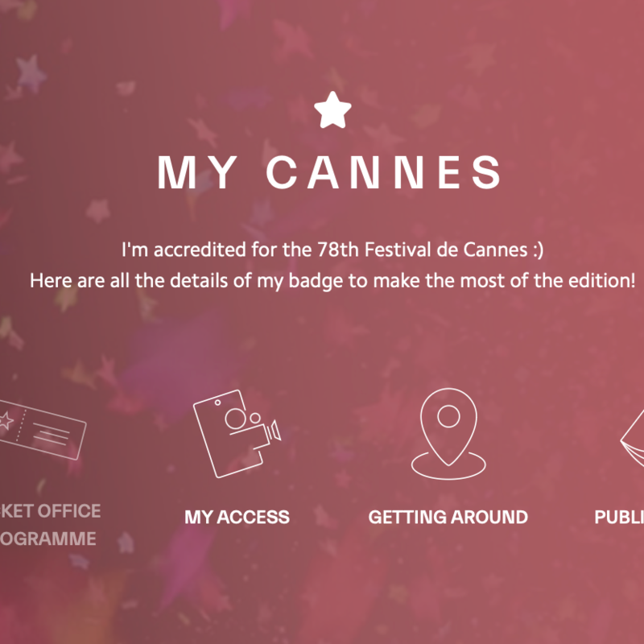Go to the GETTING AROUND section label
644x644 pixels.
click(448, 517)
